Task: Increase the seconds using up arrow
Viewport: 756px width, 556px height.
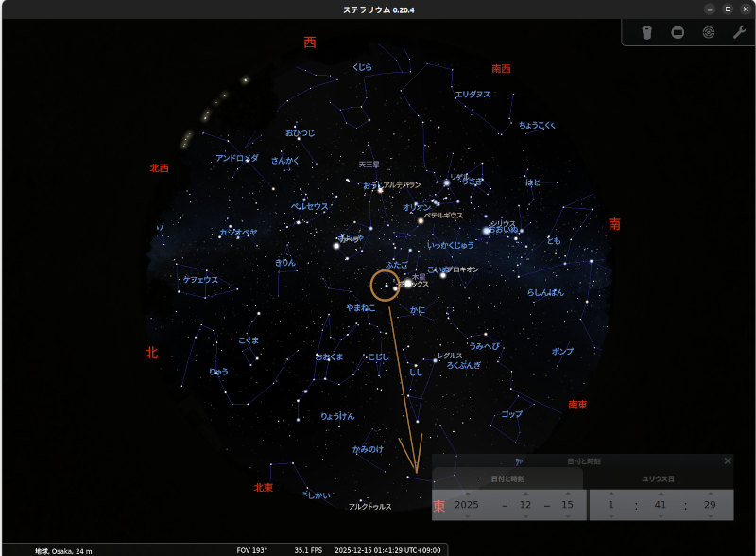Action: (711, 493)
